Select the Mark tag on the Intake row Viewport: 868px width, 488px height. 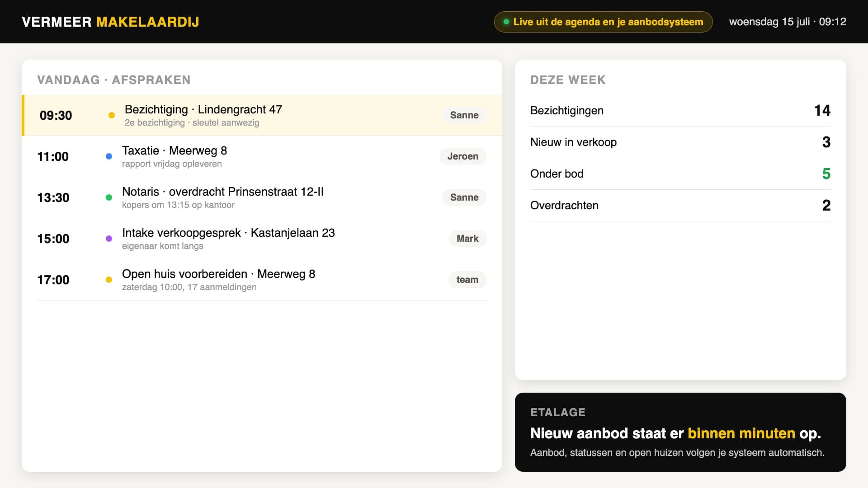point(467,239)
